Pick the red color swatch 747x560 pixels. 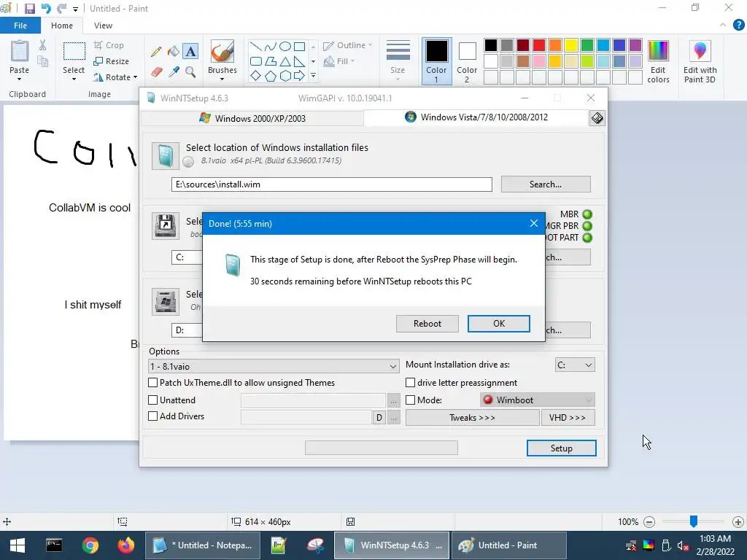click(x=539, y=45)
